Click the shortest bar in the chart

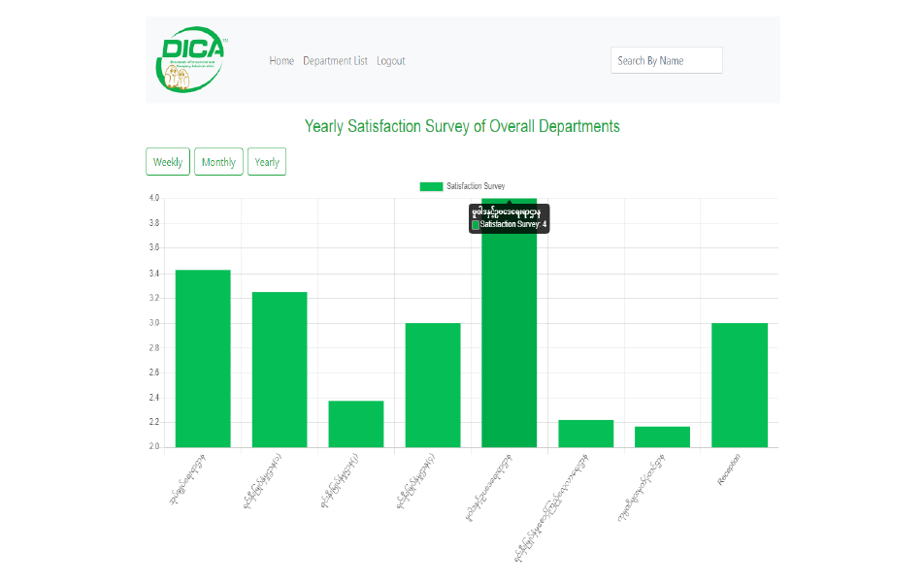click(663, 437)
